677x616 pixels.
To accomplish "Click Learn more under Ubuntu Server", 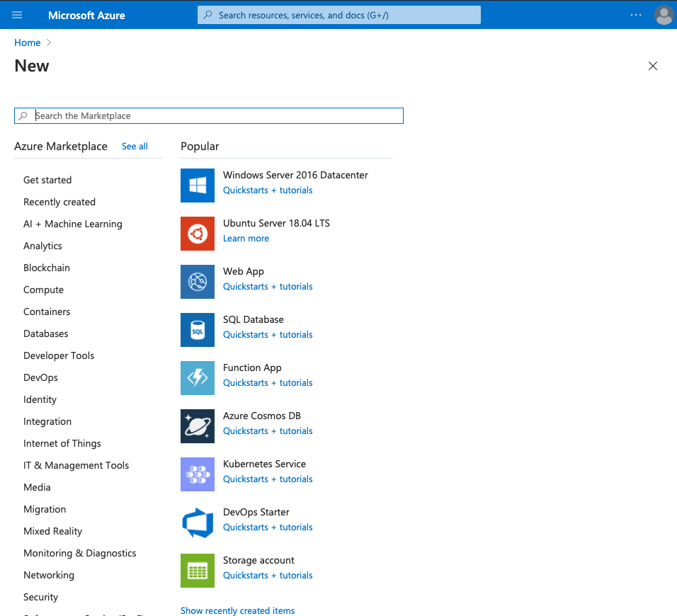I will point(246,238).
